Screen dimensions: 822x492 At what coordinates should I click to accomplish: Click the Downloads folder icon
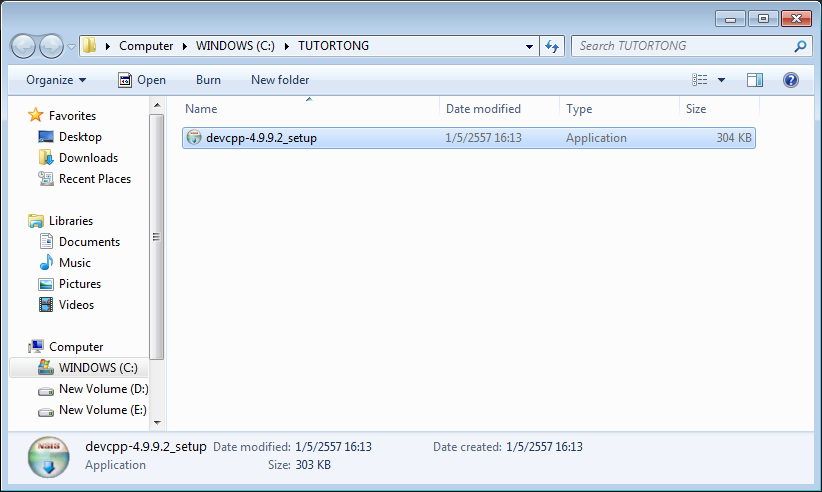click(46, 157)
